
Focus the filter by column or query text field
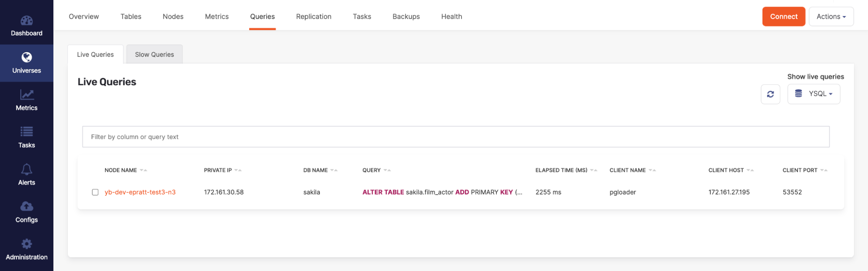455,137
